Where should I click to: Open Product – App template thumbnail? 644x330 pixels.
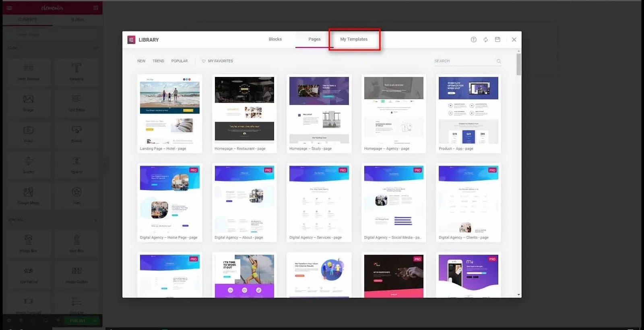coord(469,110)
